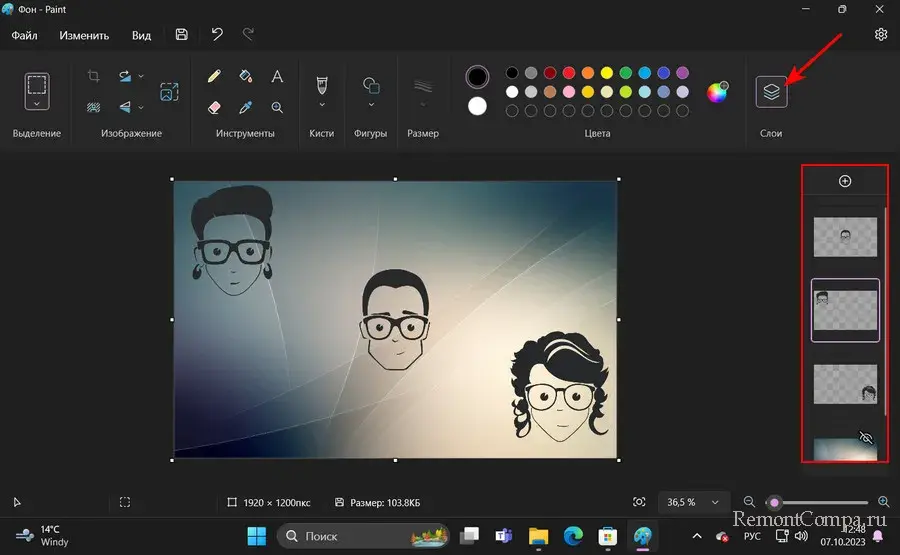Viewport: 900px width, 555px height.
Task: Show the hidden background layer
Action: click(866, 437)
